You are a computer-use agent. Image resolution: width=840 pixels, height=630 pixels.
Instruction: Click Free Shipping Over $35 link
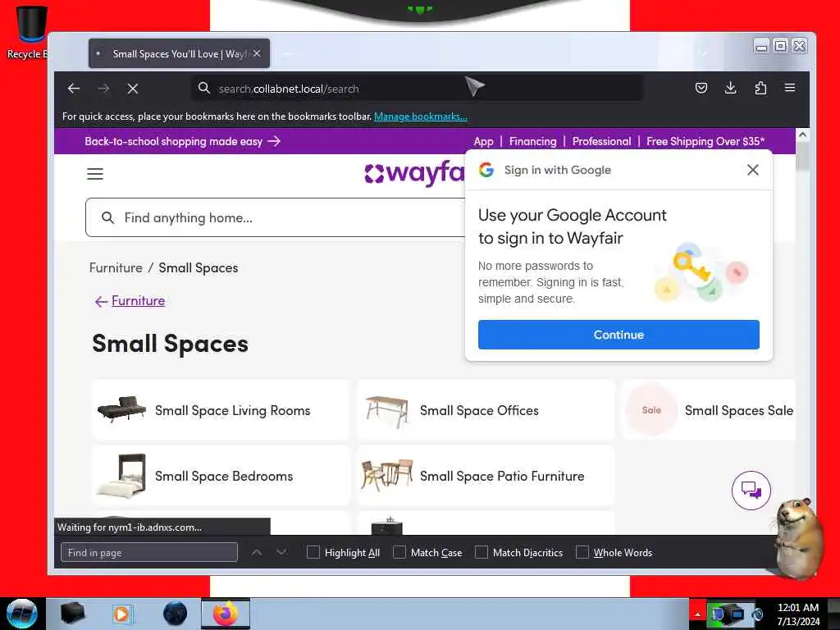pos(705,141)
